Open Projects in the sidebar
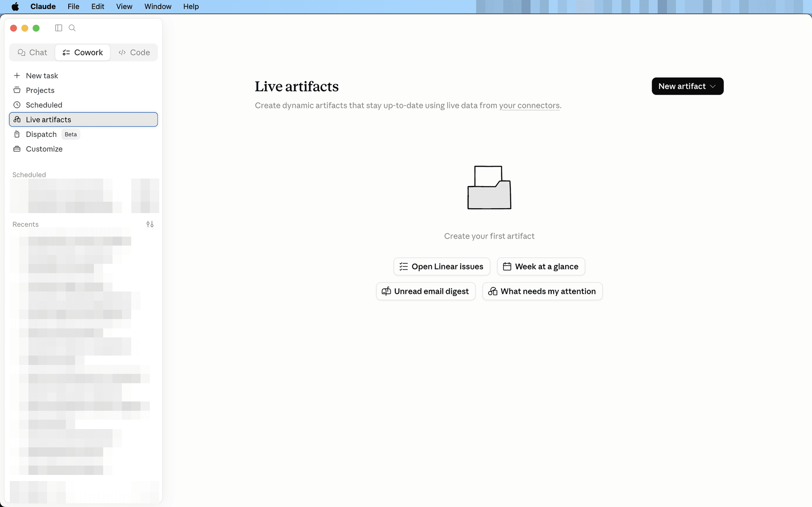The height and width of the screenshot is (507, 812). tap(83, 90)
